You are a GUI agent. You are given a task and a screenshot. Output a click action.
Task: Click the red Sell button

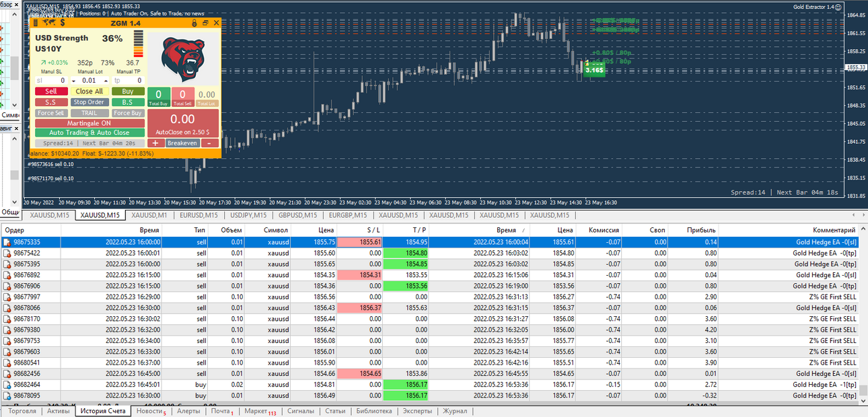pos(51,91)
